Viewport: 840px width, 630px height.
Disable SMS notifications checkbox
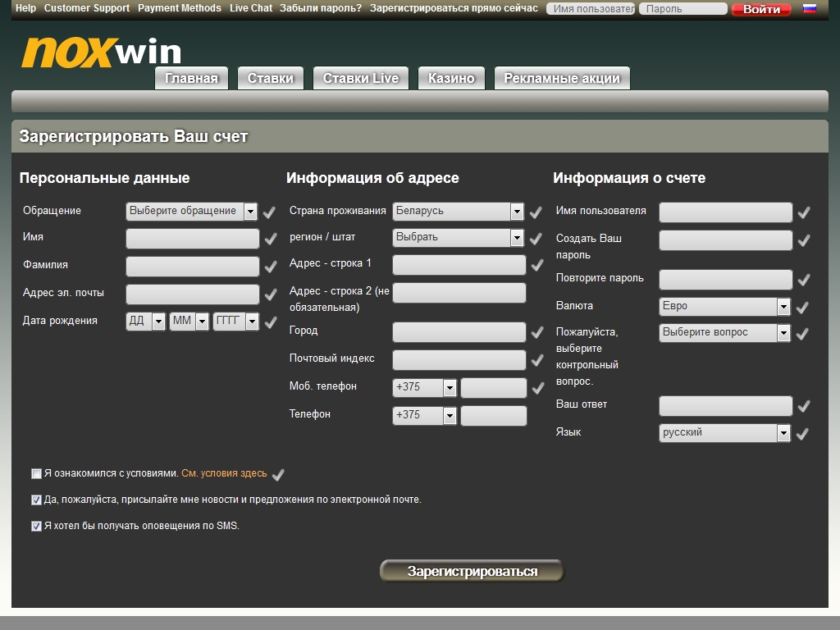36,526
